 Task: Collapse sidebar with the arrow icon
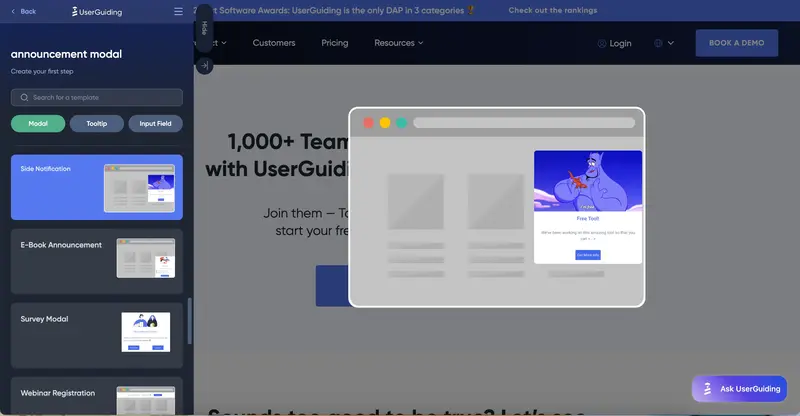click(x=205, y=65)
